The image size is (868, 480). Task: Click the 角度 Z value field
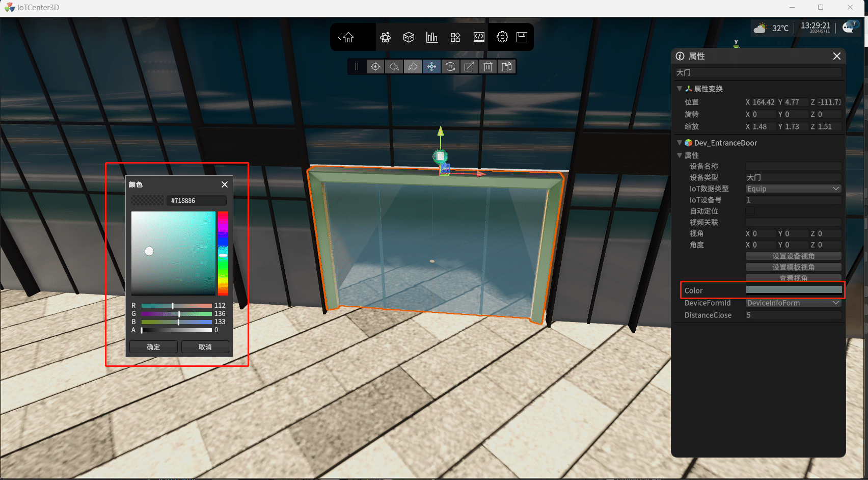[829, 245]
